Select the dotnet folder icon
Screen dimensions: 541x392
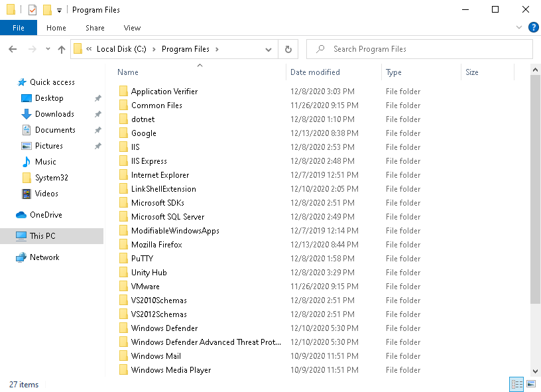123,119
